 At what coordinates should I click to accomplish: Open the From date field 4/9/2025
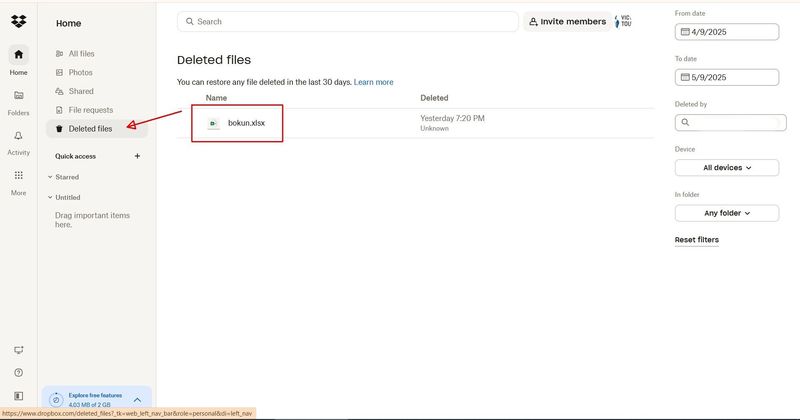coord(727,32)
